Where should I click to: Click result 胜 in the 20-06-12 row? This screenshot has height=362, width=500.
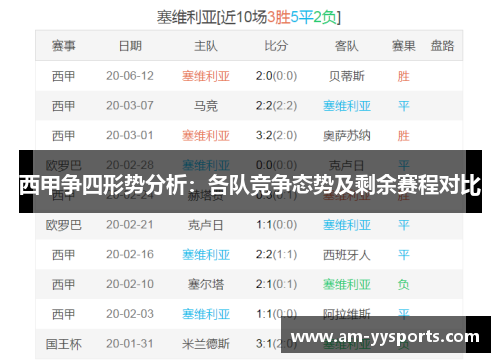click(x=403, y=76)
